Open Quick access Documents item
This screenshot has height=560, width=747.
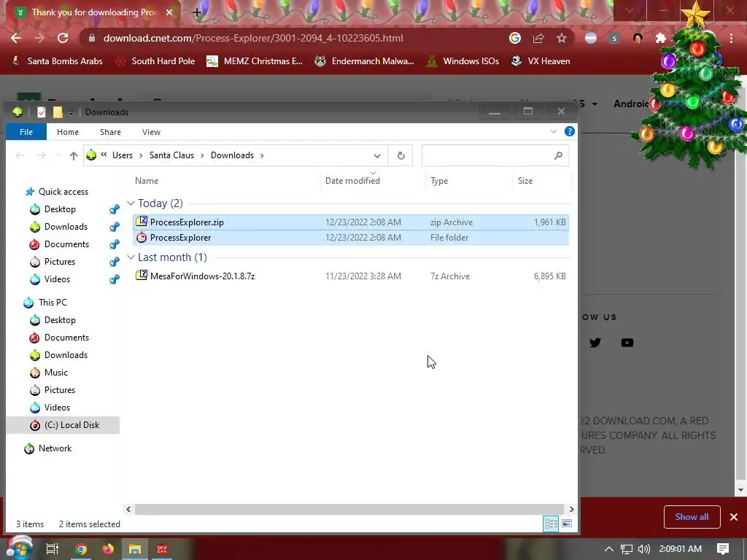click(66, 244)
